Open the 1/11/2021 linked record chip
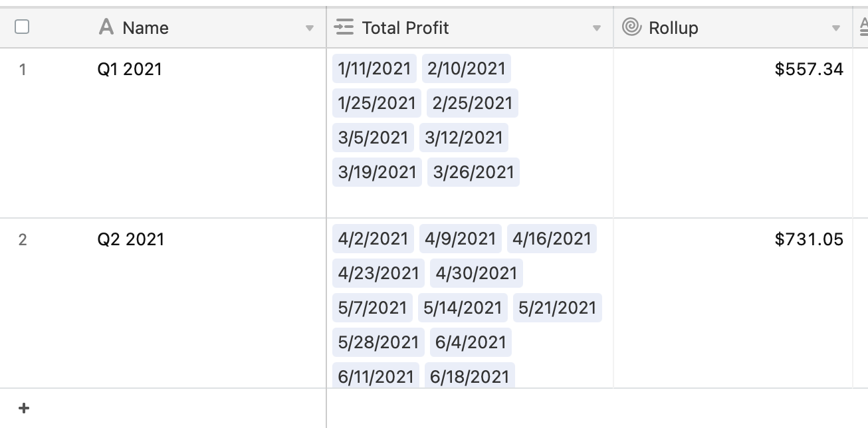This screenshot has width=868, height=428. coord(375,68)
